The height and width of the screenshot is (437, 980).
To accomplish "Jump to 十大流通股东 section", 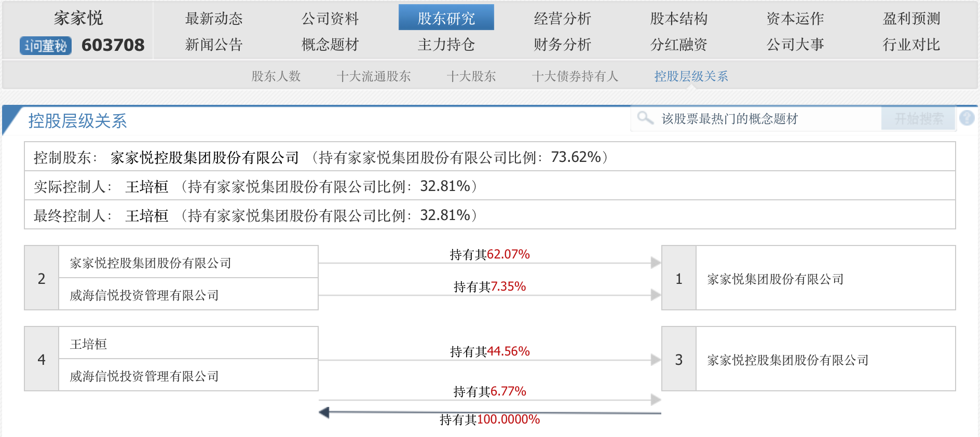I will 374,76.
